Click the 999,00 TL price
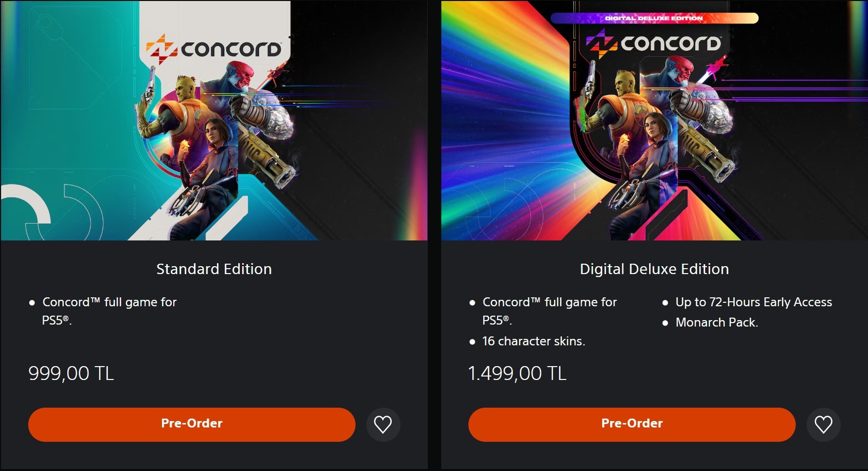 71,374
